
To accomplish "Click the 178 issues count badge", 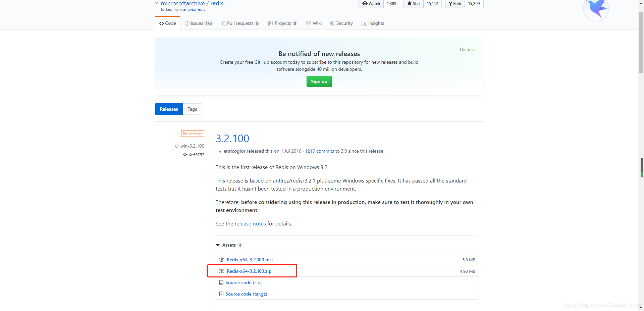I will [209, 23].
